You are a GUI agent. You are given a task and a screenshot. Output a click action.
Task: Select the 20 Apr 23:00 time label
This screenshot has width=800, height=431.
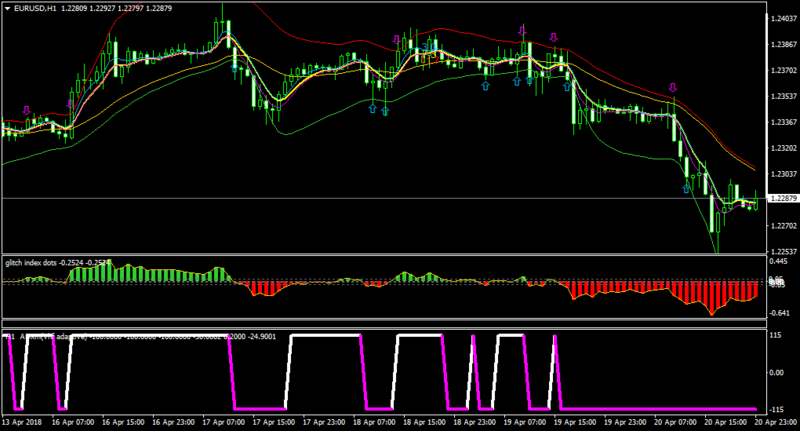tap(776, 422)
